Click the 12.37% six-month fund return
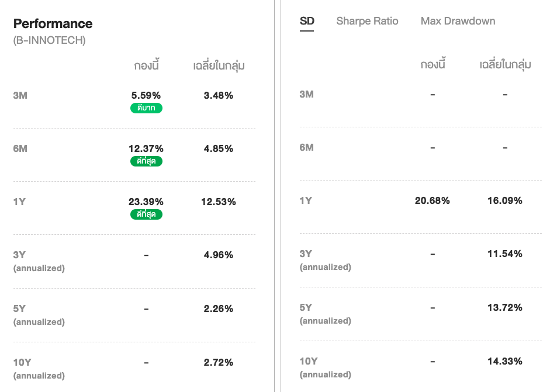Viewport: 550px width, 392px height. tap(146, 148)
